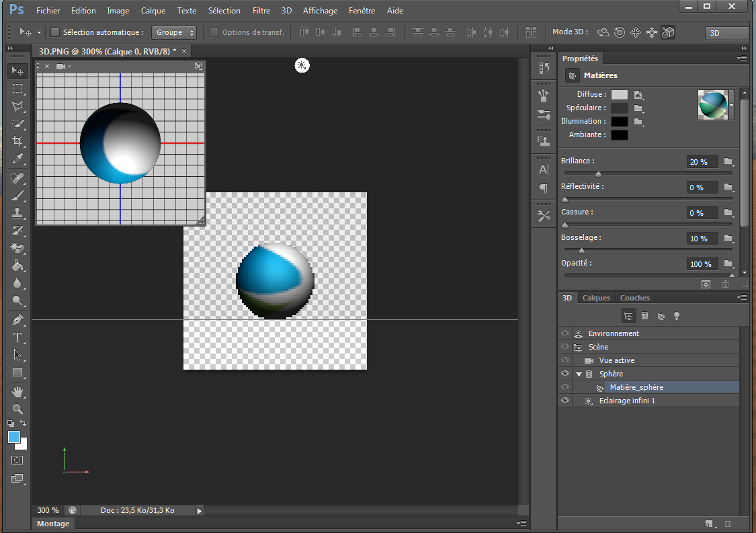Hide the Sphère 3D object
The image size is (756, 533).
coord(565,374)
